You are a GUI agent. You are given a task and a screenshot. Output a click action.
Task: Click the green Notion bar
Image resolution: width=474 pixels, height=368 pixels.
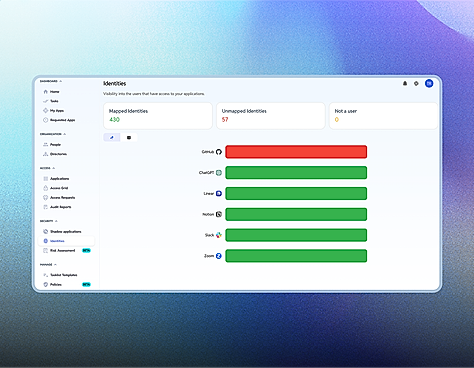(x=296, y=214)
